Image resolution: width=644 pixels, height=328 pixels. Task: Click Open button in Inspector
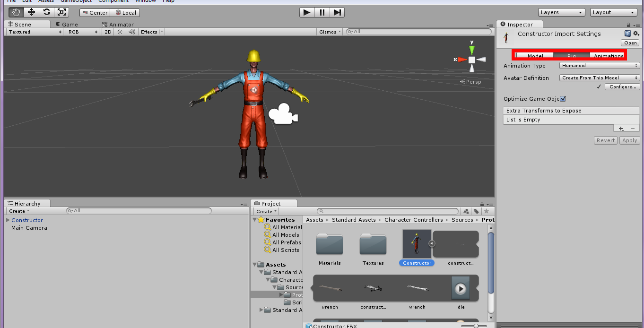[631, 43]
